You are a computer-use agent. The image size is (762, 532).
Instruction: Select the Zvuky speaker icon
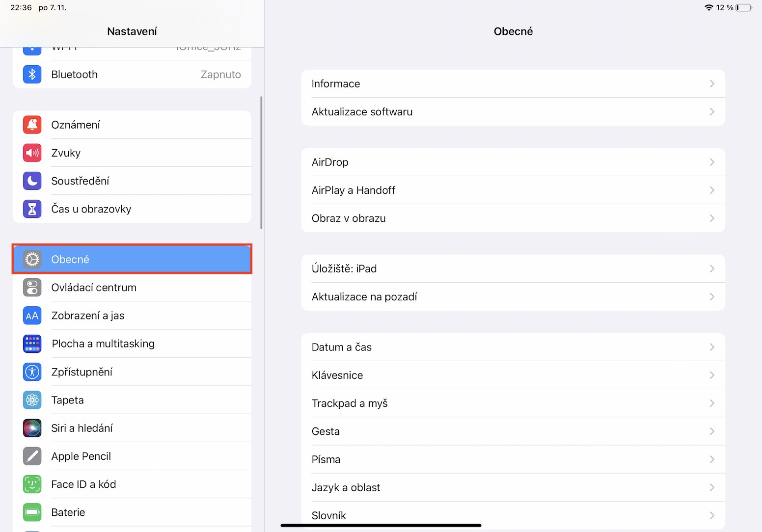click(32, 153)
